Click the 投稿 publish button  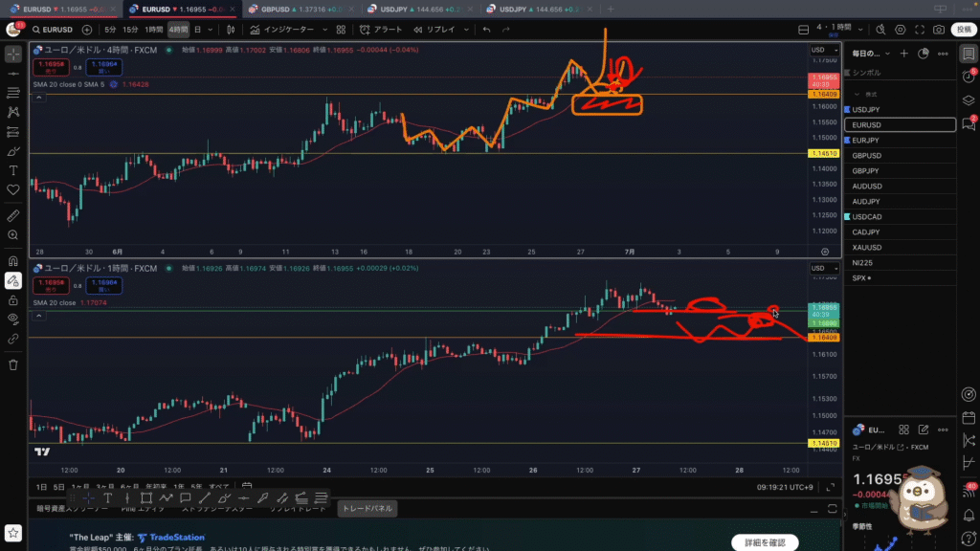964,30
